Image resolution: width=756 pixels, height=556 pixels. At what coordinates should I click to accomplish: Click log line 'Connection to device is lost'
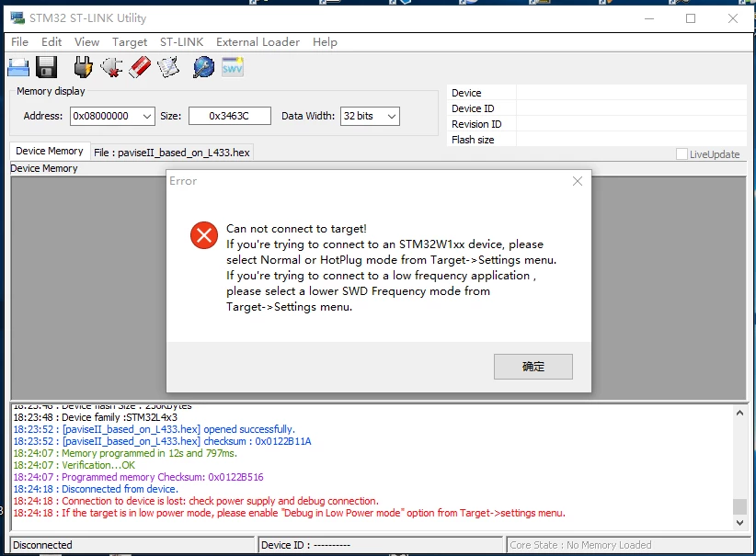coord(196,501)
